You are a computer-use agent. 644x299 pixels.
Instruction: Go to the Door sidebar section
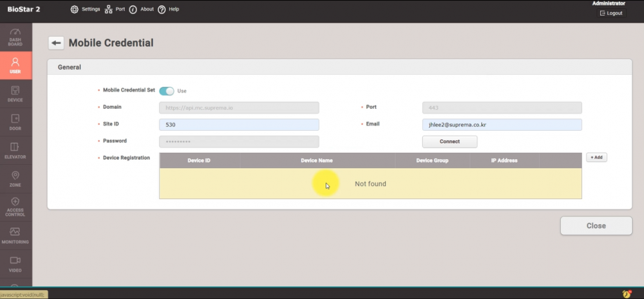(15, 122)
